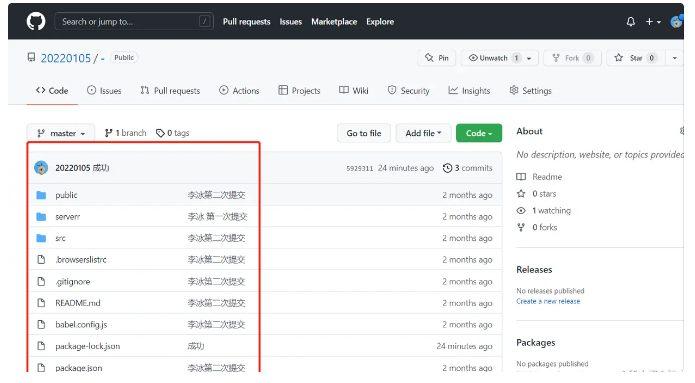Show the 1 branch list

pos(125,133)
